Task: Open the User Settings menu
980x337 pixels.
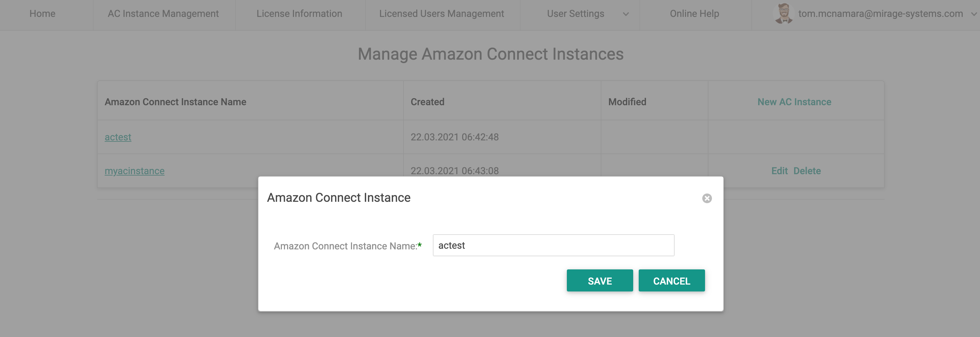Action: pos(575,14)
